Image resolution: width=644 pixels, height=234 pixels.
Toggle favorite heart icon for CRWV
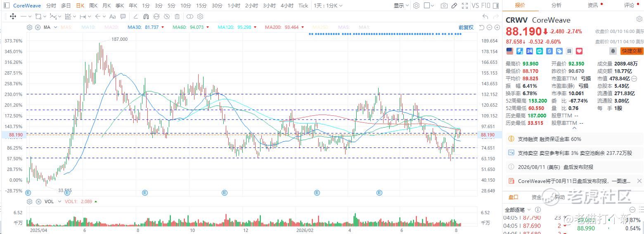tap(579, 51)
